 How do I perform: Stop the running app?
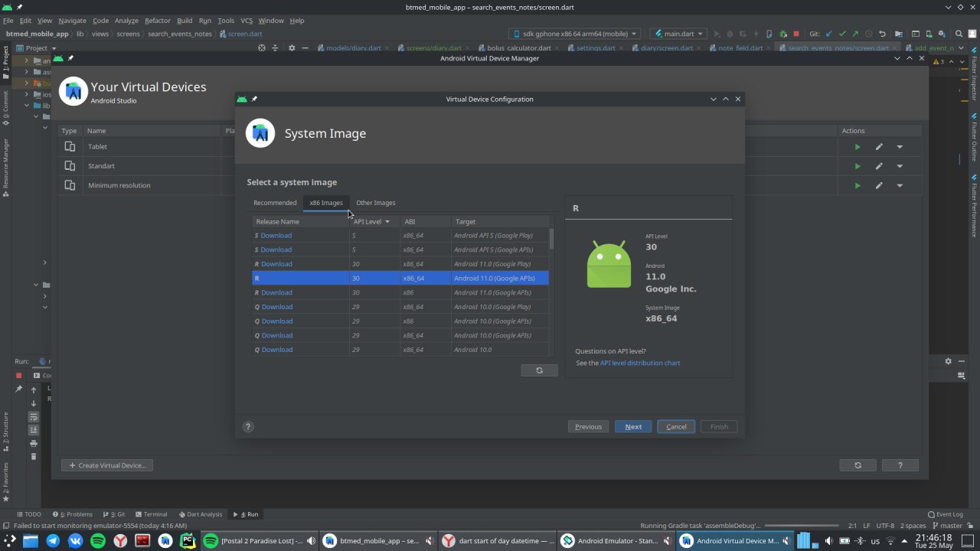[796, 34]
